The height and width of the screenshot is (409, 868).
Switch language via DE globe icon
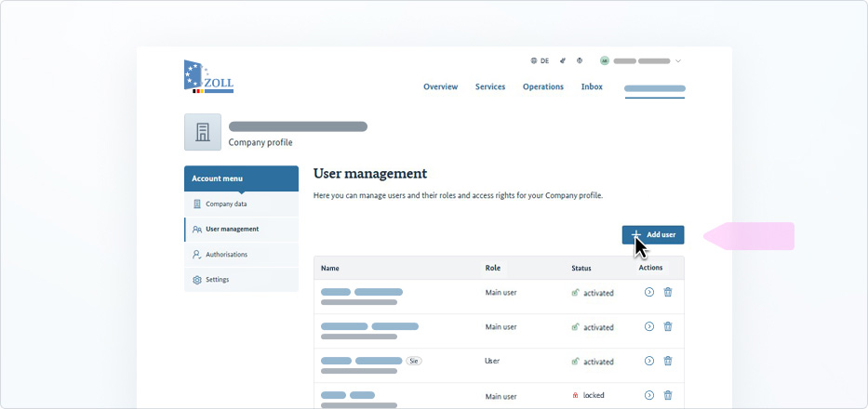540,60
